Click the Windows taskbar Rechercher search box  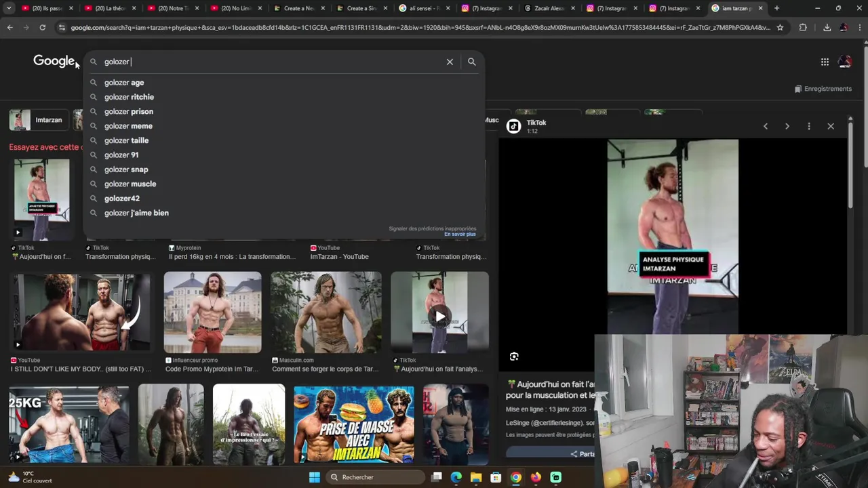(374, 477)
